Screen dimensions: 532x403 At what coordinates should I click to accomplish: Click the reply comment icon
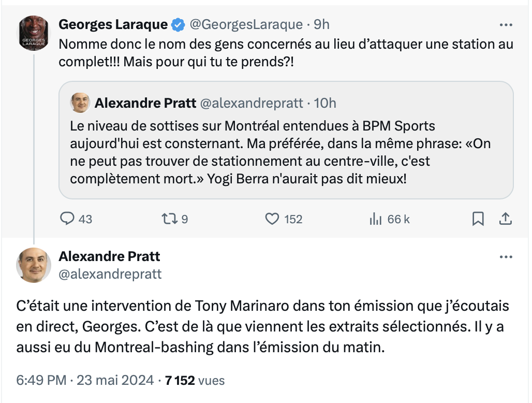(68, 219)
